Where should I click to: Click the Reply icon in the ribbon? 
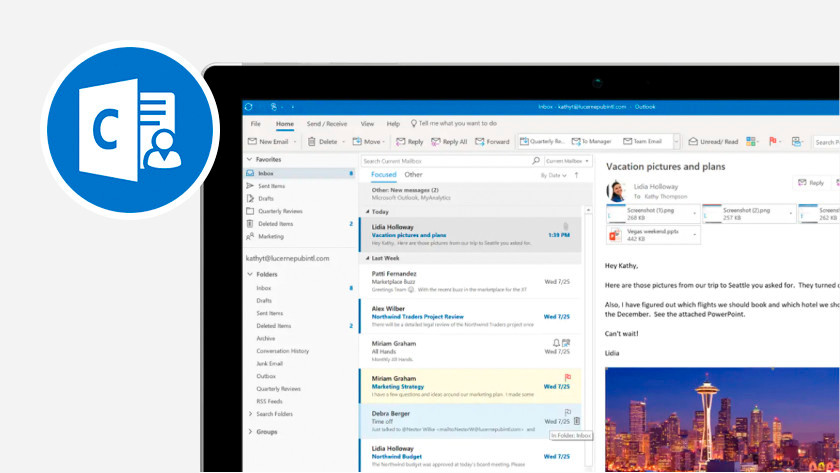click(410, 142)
